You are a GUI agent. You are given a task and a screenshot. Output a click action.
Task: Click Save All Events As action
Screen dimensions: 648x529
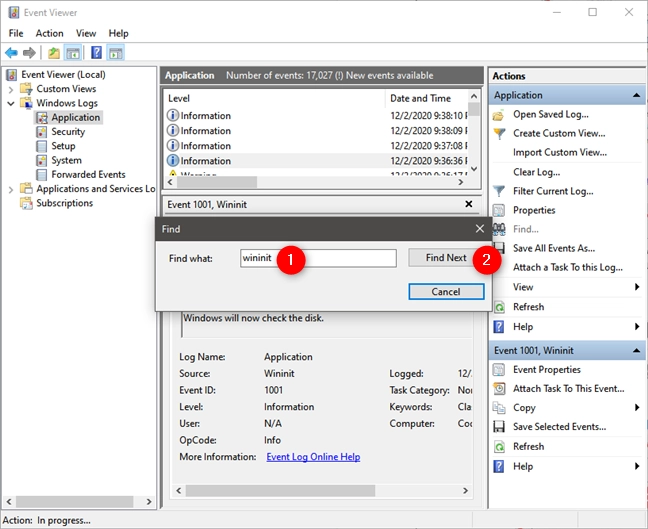click(554, 248)
